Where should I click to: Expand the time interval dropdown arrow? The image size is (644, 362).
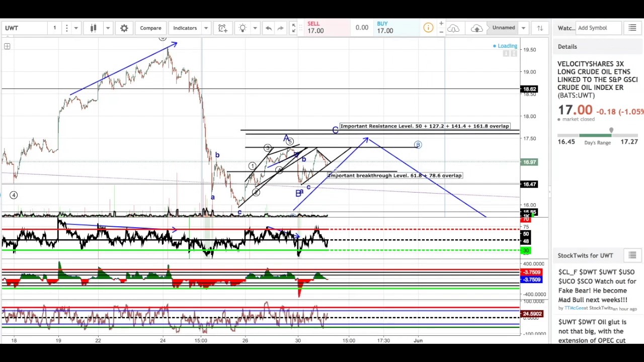(x=76, y=28)
